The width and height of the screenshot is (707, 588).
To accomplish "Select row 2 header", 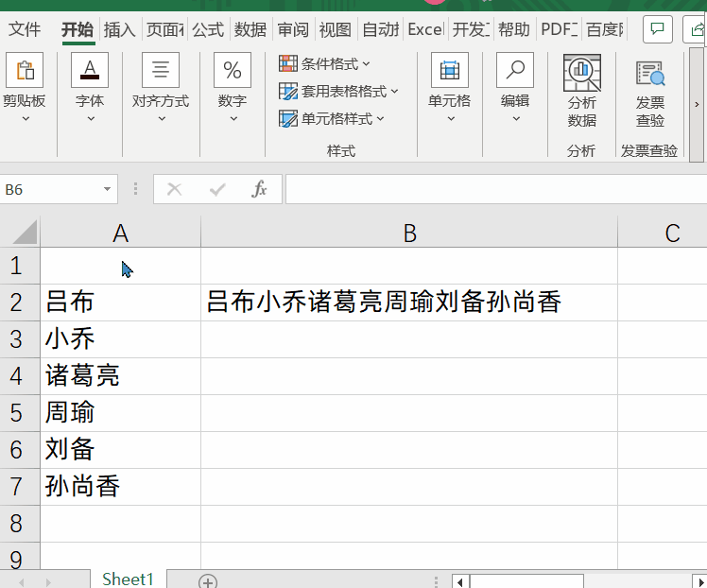I will pos(20,303).
